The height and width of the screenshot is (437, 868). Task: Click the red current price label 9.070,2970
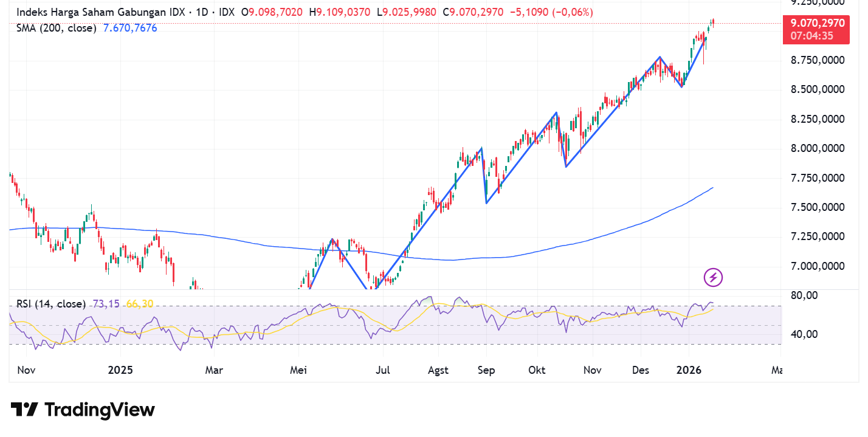[x=817, y=24]
